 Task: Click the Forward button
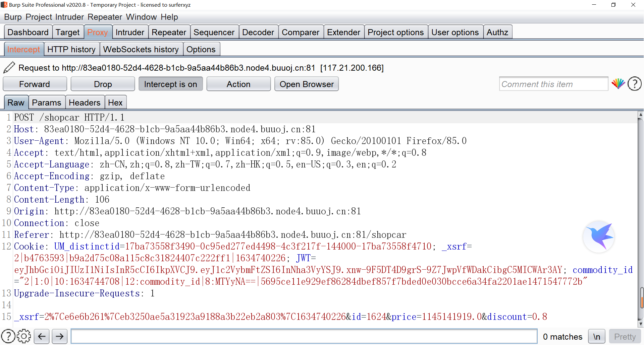pyautogui.click(x=35, y=84)
